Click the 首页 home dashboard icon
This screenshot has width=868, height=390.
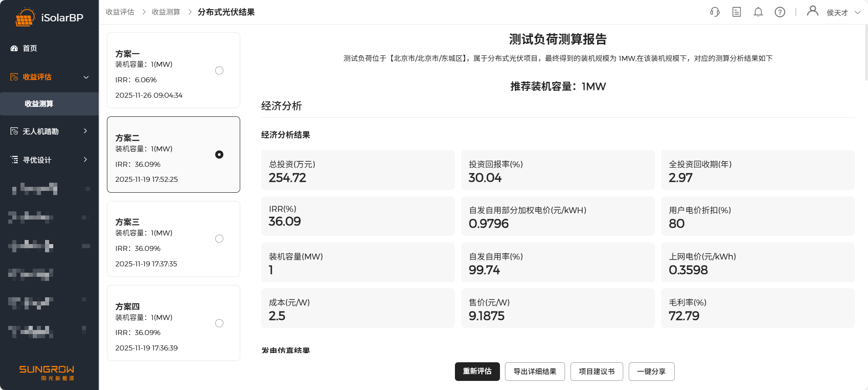[14, 48]
